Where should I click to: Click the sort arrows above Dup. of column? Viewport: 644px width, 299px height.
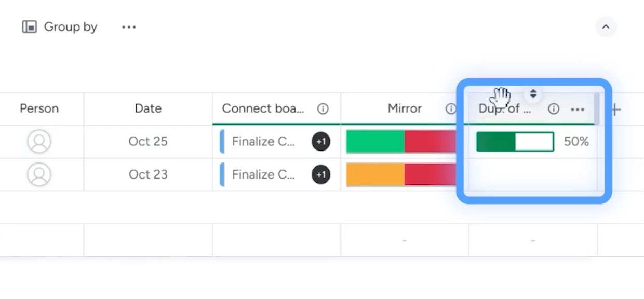[x=533, y=94]
